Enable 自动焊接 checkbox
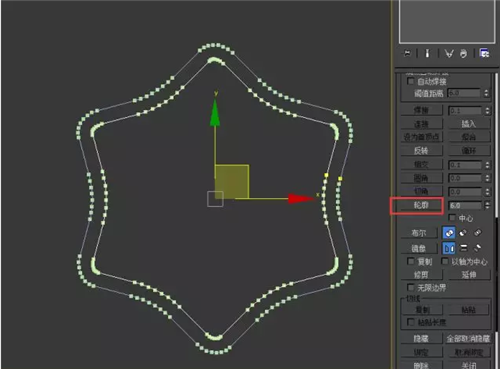This screenshot has height=369, width=500. [x=411, y=81]
